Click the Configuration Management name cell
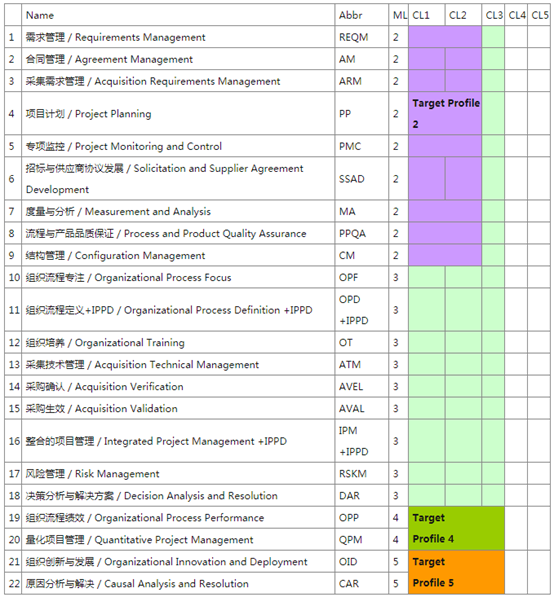The image size is (554, 597). [178, 255]
